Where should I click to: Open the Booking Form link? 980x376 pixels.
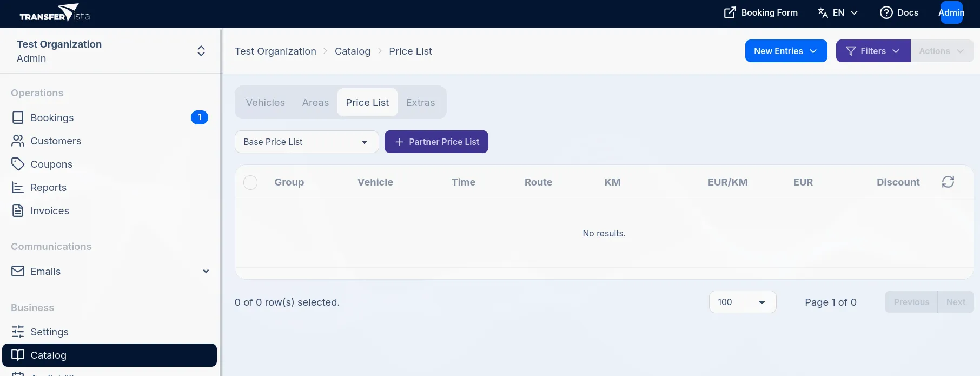pos(761,12)
